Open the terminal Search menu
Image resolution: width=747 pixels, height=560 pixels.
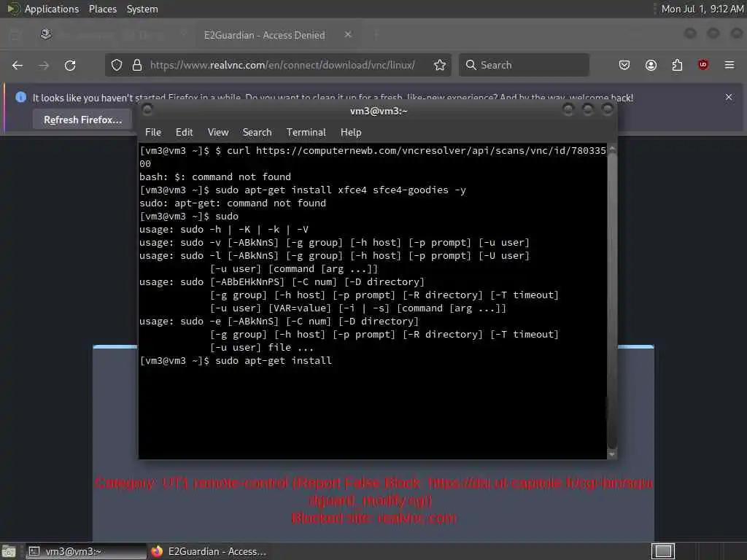click(257, 133)
